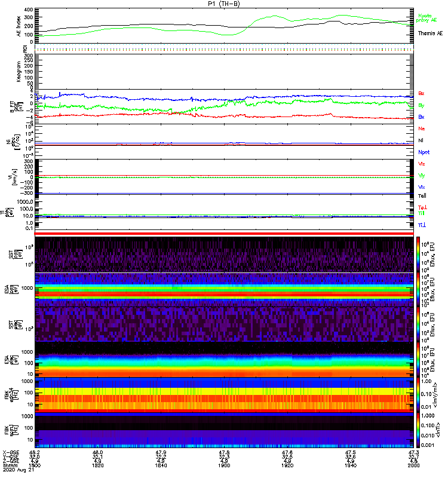Viewport: 448px width, 478px height.
Task: Select the blue "Vix" velocity legend label
Action: coord(422,186)
